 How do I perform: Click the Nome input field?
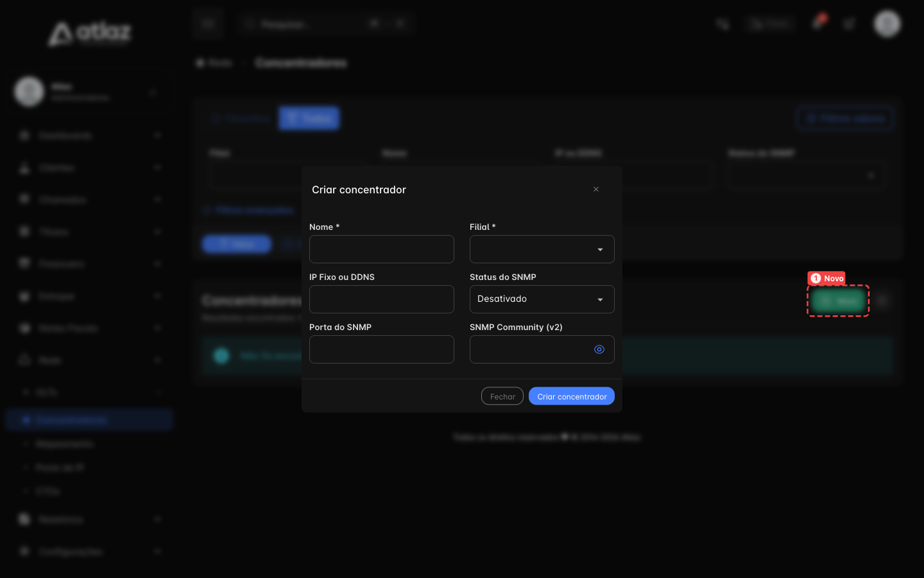382,249
